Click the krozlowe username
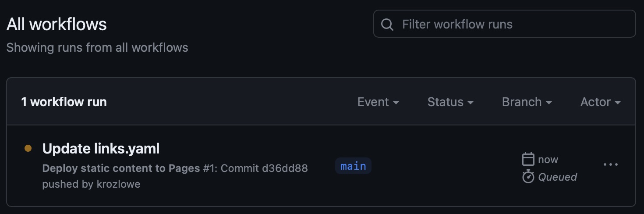Image resolution: width=644 pixels, height=214 pixels. 118,184
